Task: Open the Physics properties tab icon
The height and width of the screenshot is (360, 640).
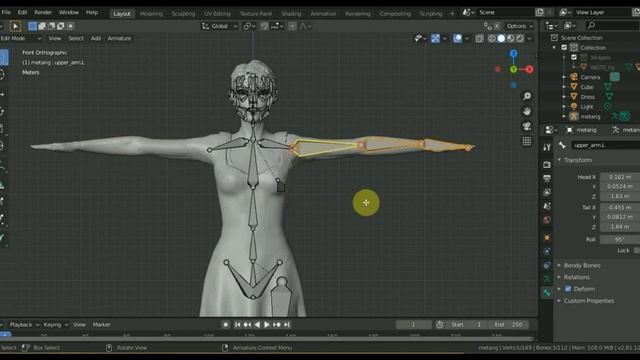Action: pos(547,251)
